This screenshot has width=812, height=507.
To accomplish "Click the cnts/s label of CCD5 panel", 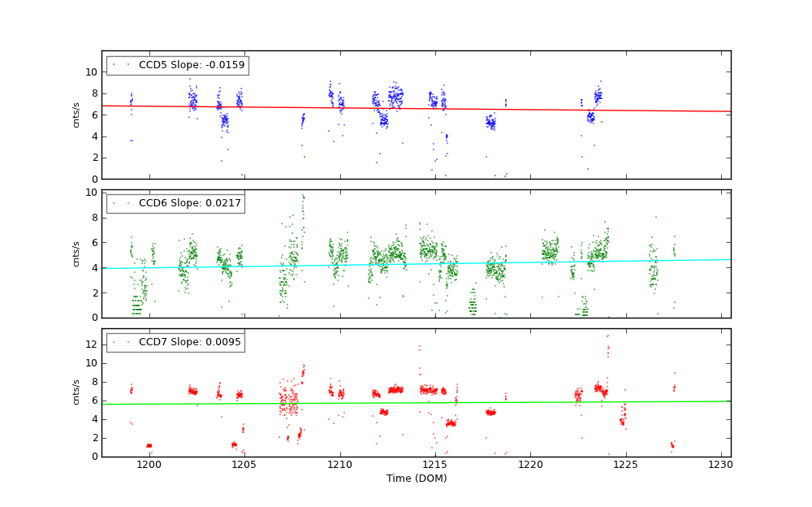I will click(76, 115).
